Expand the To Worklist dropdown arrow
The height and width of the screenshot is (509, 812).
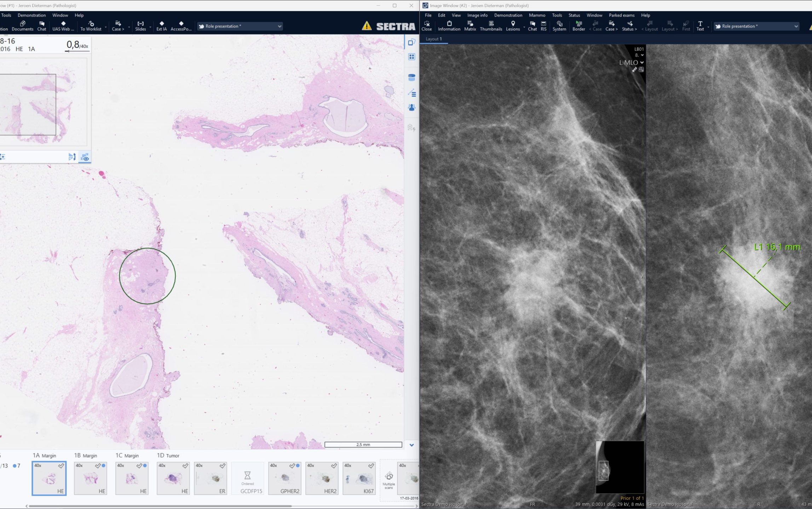point(106,27)
